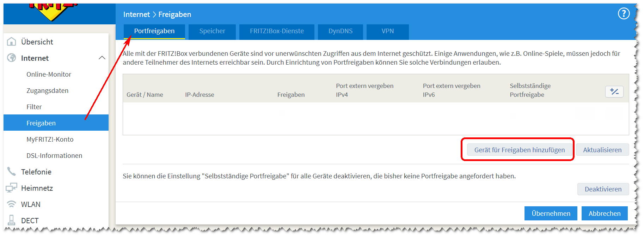644x237 pixels.
Task: Click the IP-Adresse column header
Action: coord(200,95)
